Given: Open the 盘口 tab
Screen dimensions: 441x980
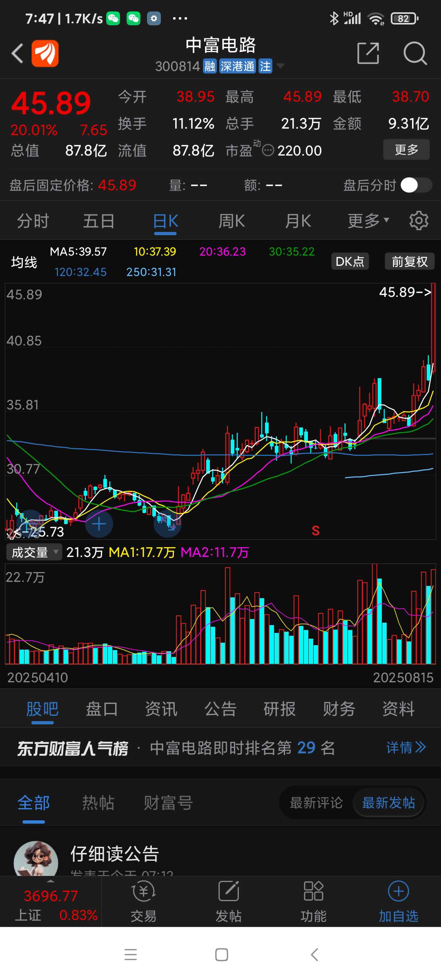Looking at the screenshot, I should [102, 709].
